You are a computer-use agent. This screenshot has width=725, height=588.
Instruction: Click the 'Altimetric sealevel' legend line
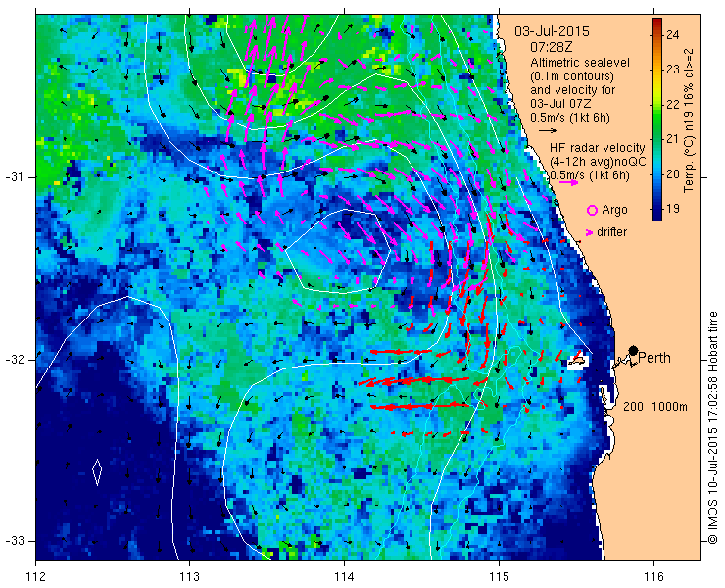pyautogui.click(x=580, y=62)
